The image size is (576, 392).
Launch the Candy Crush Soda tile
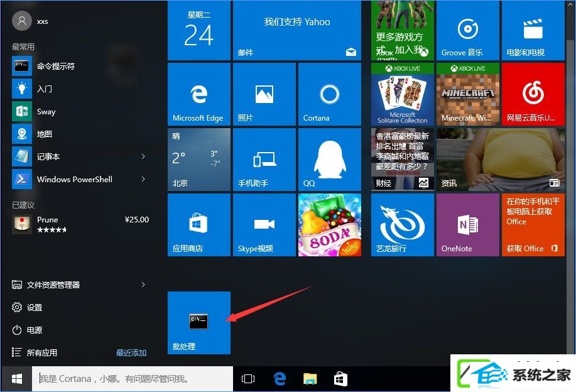click(330, 225)
